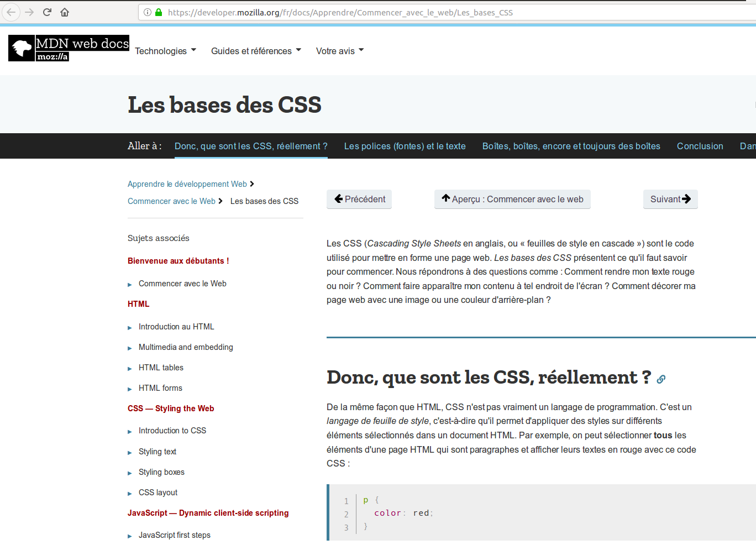Expand the Votre avis menu

tap(339, 51)
